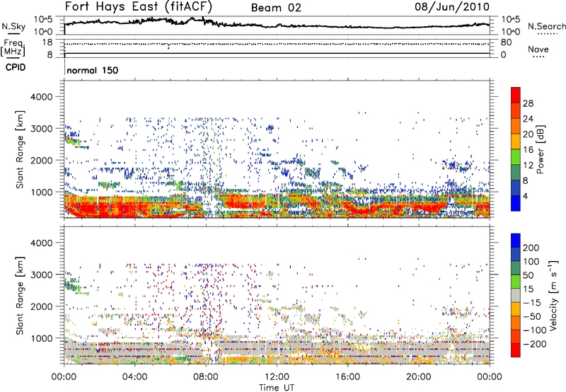Click the velocity colorbar red bottom segment

pos(516,350)
